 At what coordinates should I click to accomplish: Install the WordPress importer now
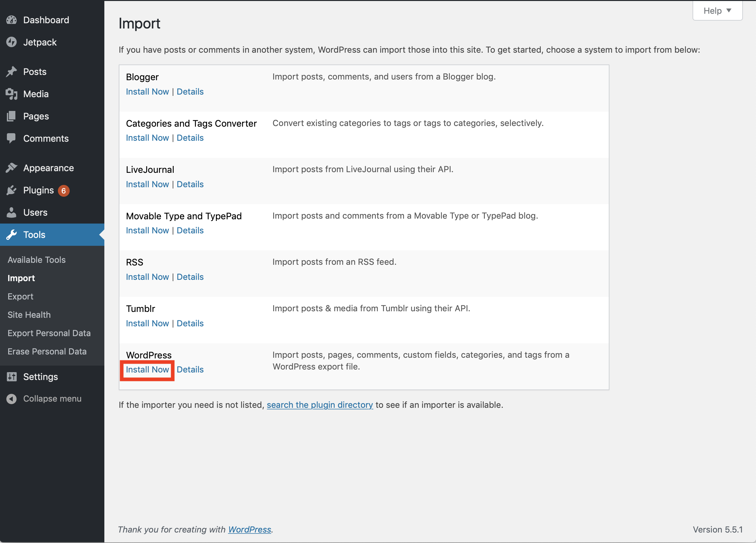tap(147, 370)
